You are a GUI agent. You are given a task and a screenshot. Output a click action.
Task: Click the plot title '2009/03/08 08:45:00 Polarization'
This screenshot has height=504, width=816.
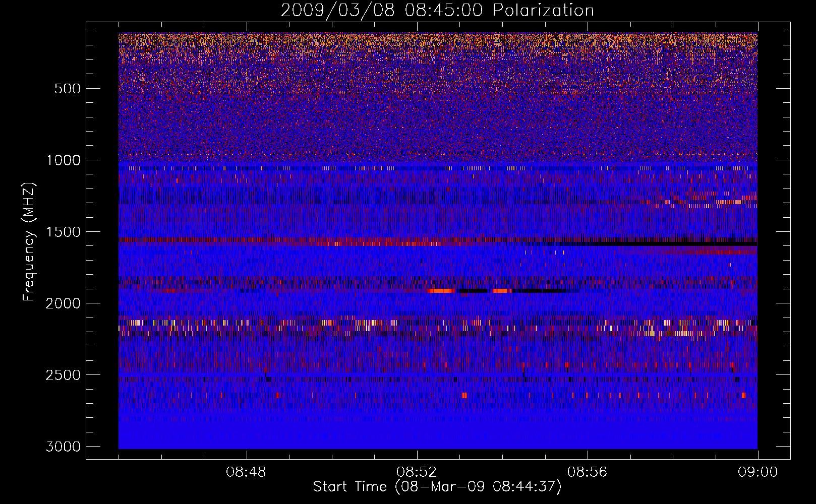click(x=437, y=10)
